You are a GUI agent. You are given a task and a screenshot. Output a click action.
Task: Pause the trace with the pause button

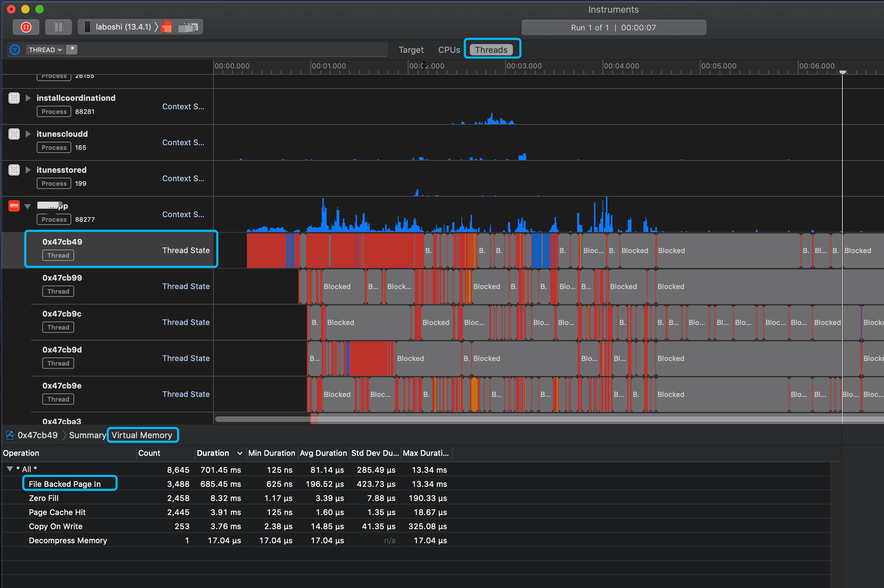click(x=58, y=27)
